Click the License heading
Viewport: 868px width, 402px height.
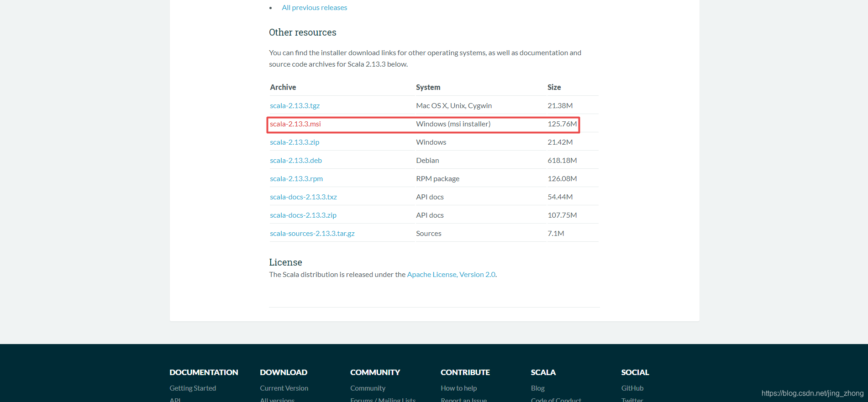(285, 262)
